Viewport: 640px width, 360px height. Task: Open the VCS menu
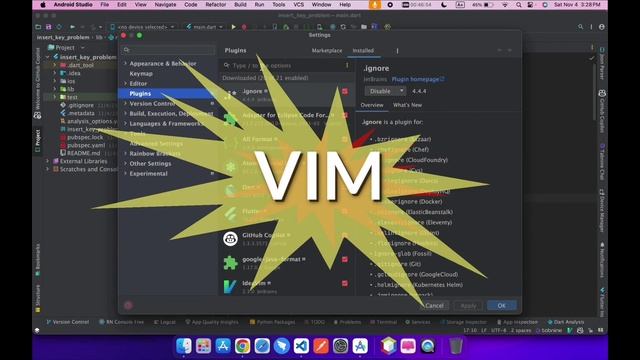[298, 5]
